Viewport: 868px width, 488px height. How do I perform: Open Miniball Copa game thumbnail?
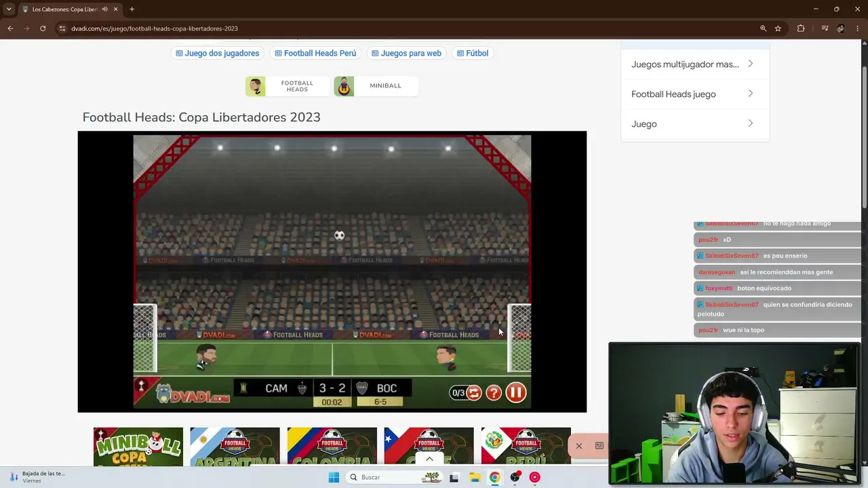(x=138, y=447)
